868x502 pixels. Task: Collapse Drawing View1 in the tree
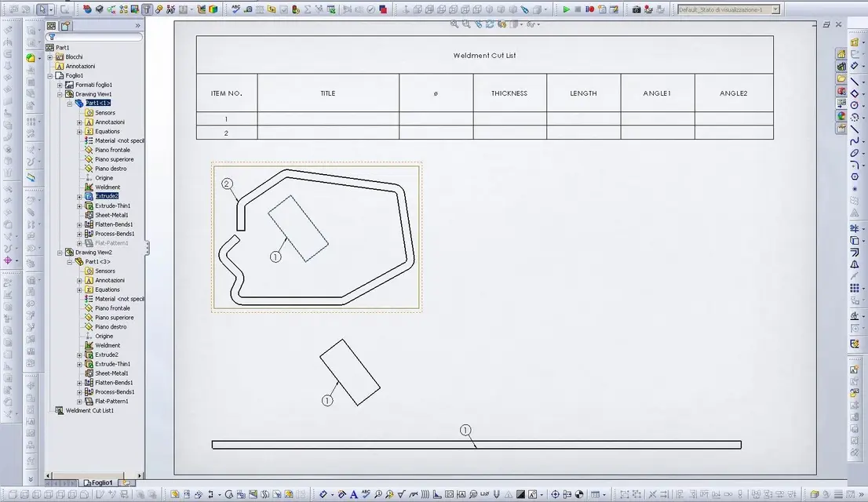click(60, 95)
